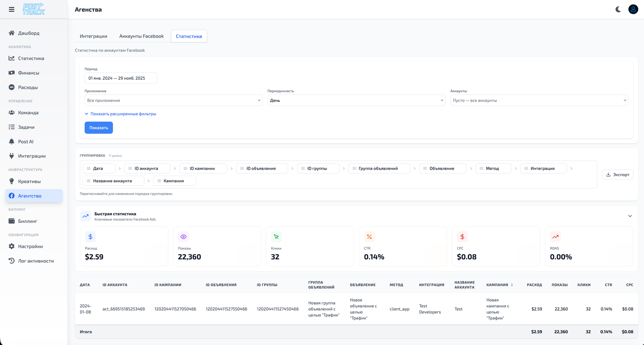Open Дашборд from the sidebar

click(29, 33)
